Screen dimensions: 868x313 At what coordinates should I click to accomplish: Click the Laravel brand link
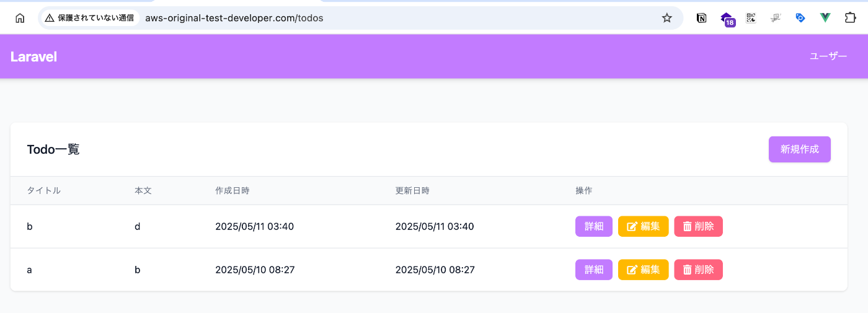[34, 56]
